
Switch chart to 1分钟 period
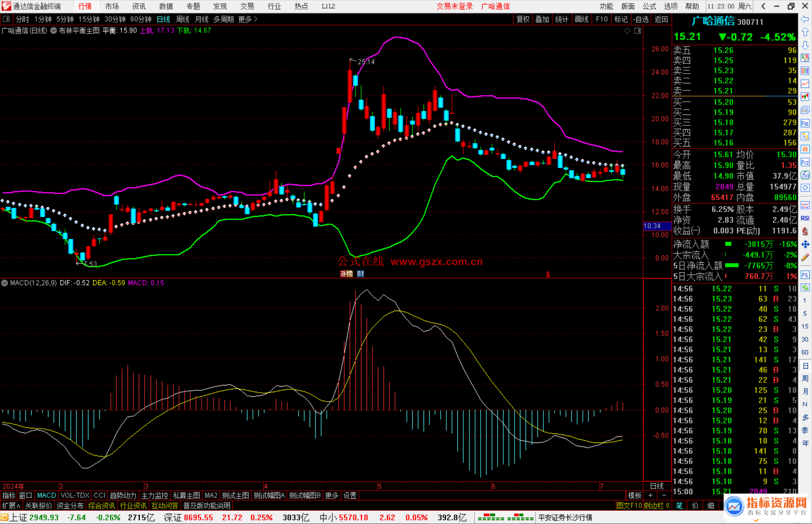43,19
